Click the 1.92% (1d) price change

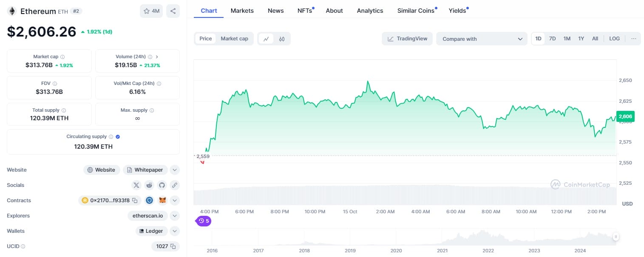click(96, 32)
